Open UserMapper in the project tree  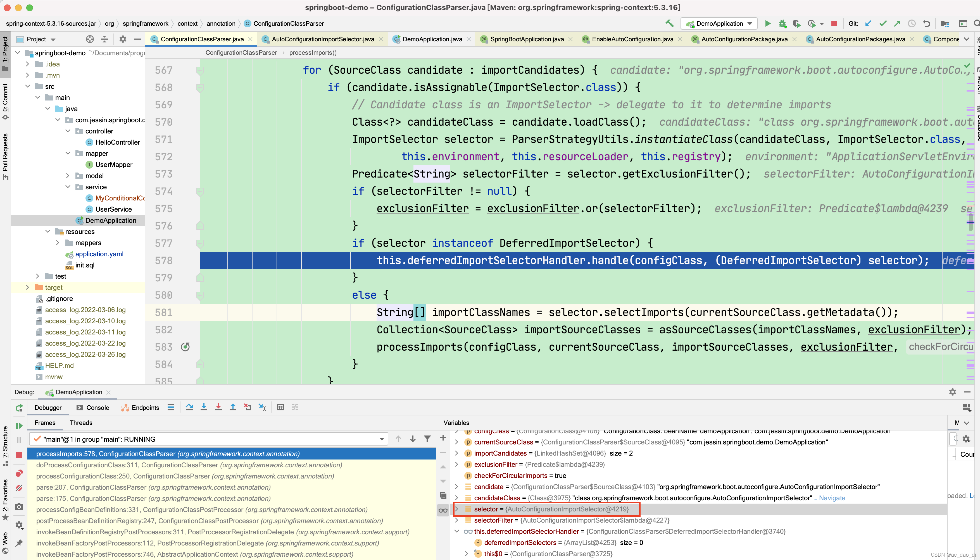click(x=113, y=165)
